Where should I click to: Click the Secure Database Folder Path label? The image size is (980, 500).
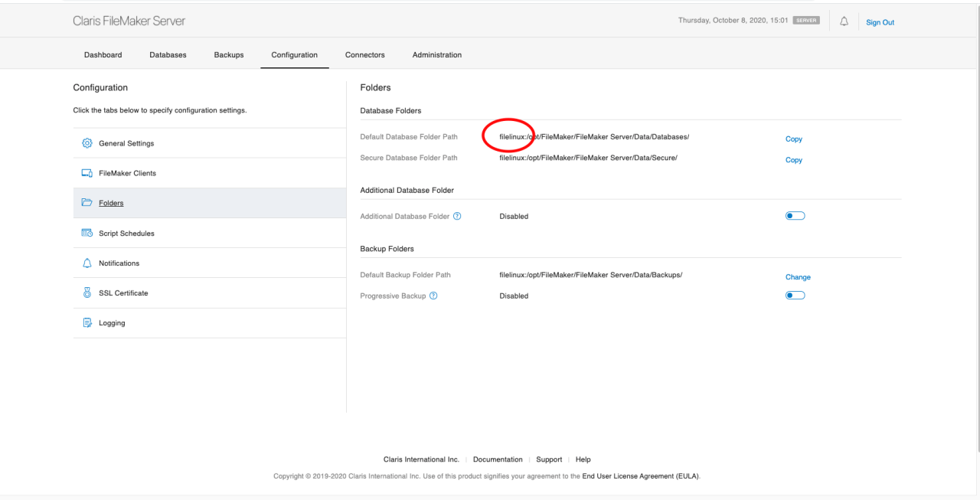click(409, 158)
